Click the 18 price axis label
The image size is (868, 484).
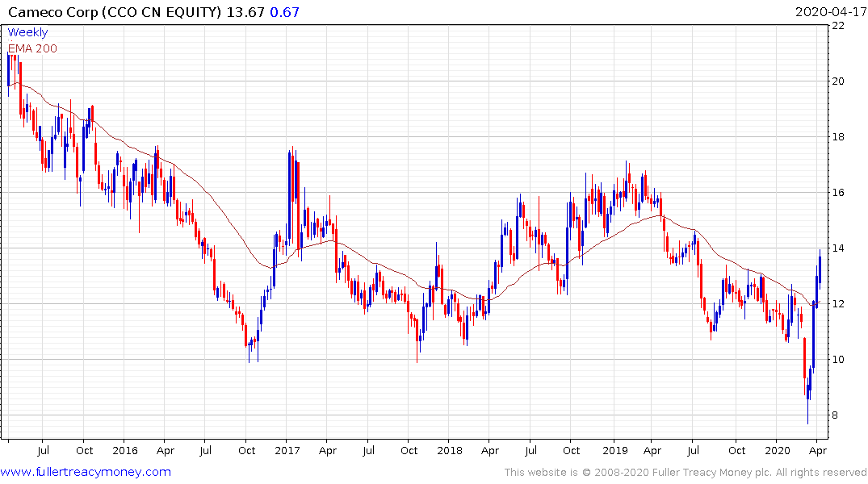click(x=838, y=137)
